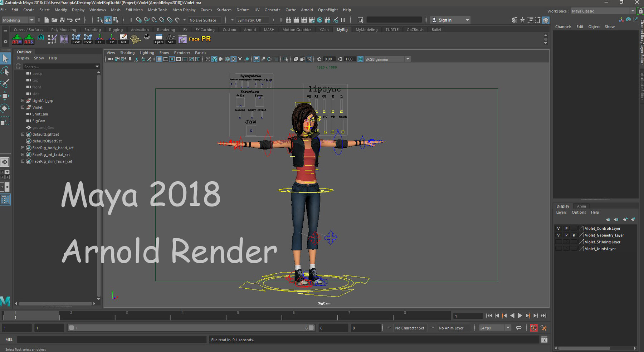Toggle the grid display in the viewport
The height and width of the screenshot is (352, 644).
tap(159, 59)
